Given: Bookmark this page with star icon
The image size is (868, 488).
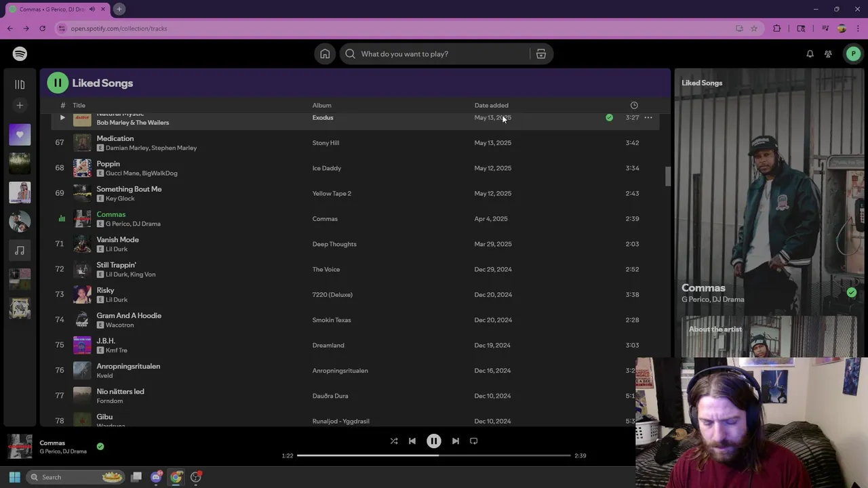Looking at the screenshot, I should (754, 28).
